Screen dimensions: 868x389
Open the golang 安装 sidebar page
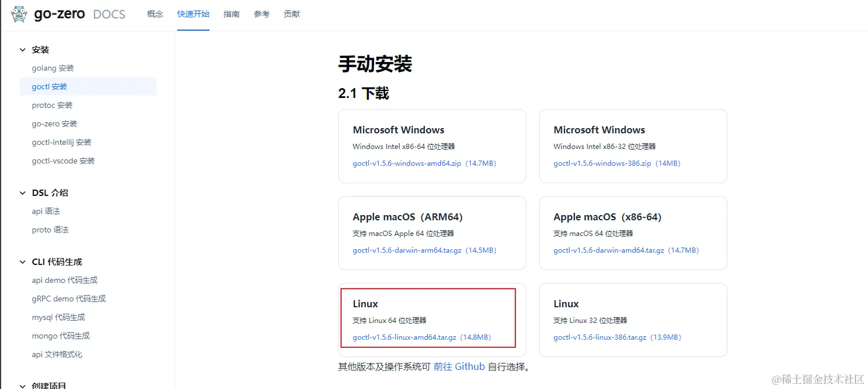(53, 68)
